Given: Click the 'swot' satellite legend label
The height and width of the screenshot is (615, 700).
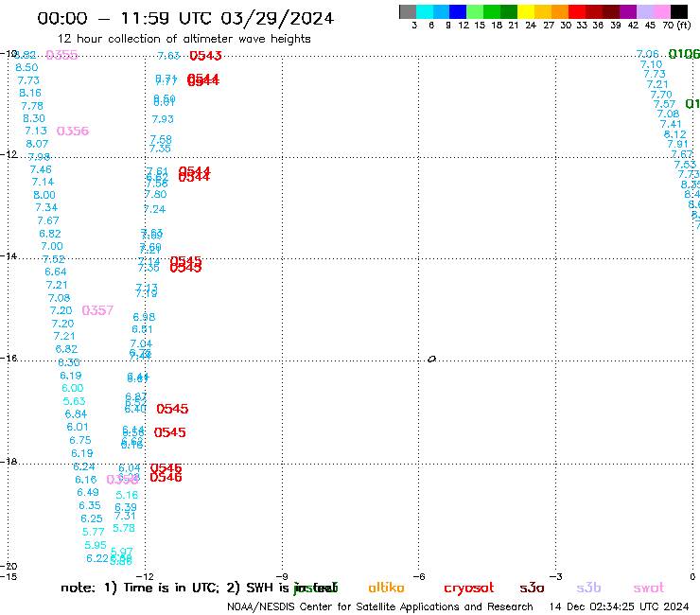Looking at the screenshot, I should 649,589.
